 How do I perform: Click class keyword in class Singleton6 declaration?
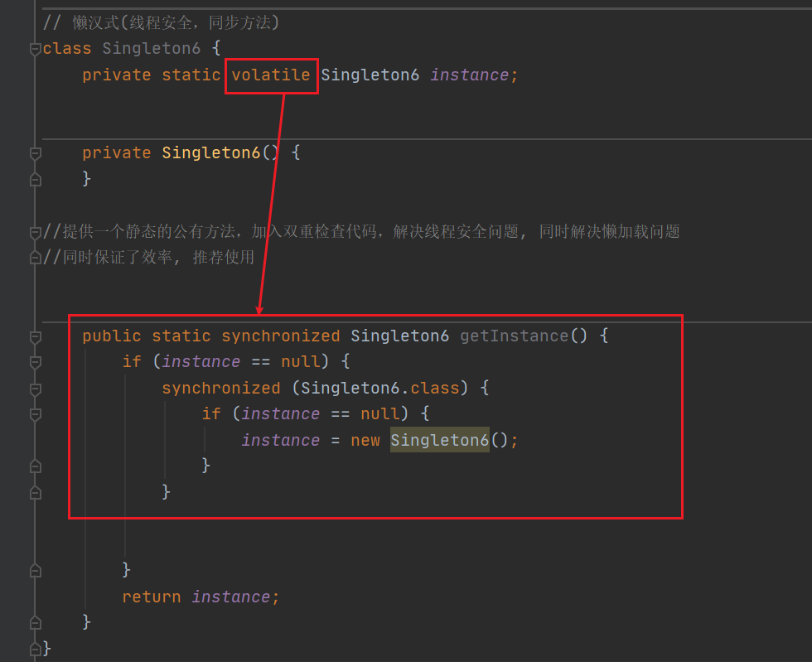click(67, 49)
